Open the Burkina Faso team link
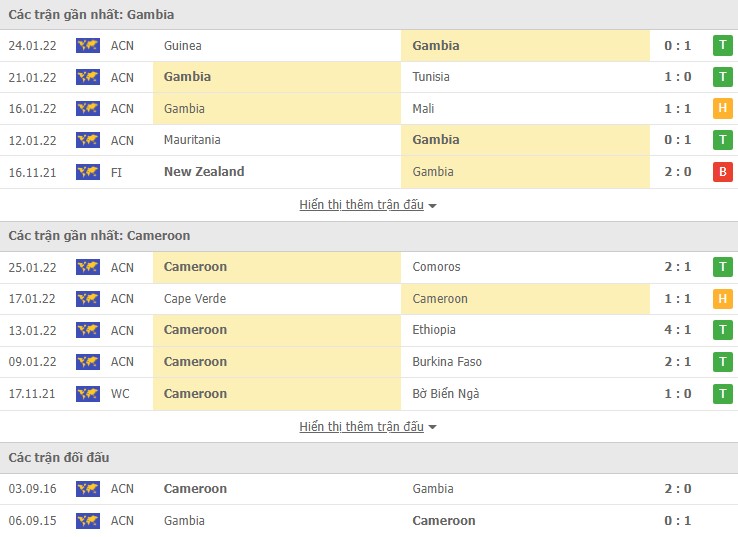Screen dimensions: 738x537 (447, 362)
